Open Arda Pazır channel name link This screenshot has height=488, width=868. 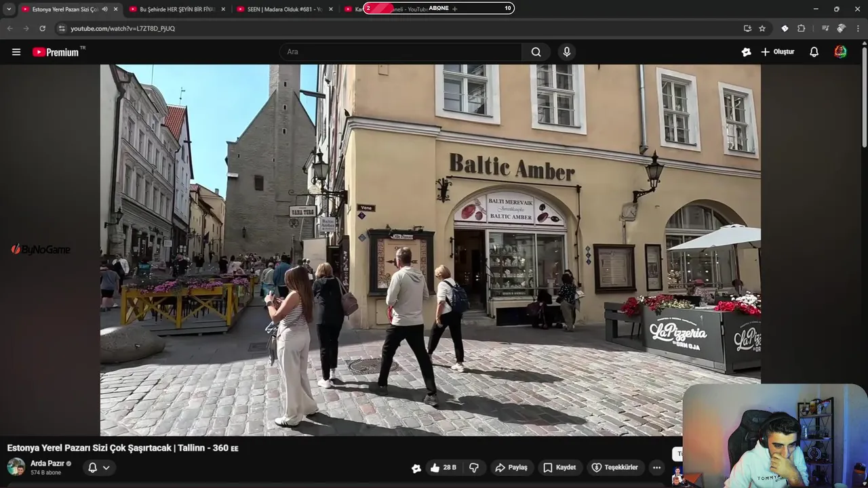(47, 464)
